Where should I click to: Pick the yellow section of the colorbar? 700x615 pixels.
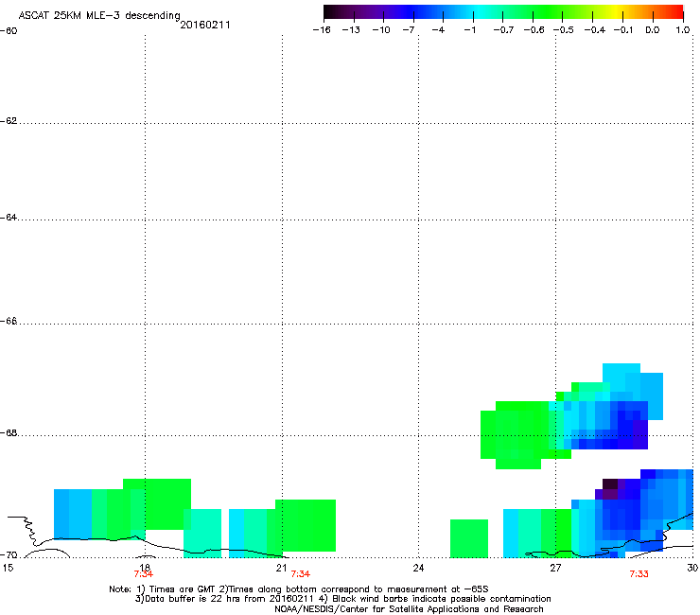(x=619, y=12)
